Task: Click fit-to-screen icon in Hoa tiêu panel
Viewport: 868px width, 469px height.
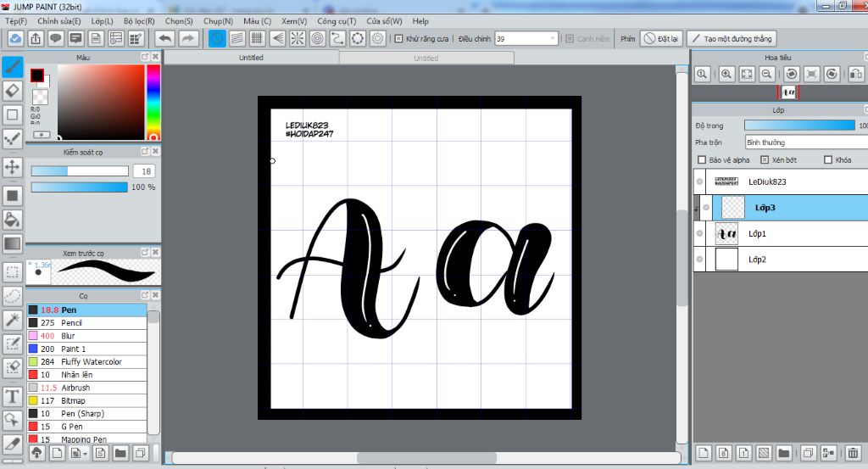Action: click(x=747, y=74)
